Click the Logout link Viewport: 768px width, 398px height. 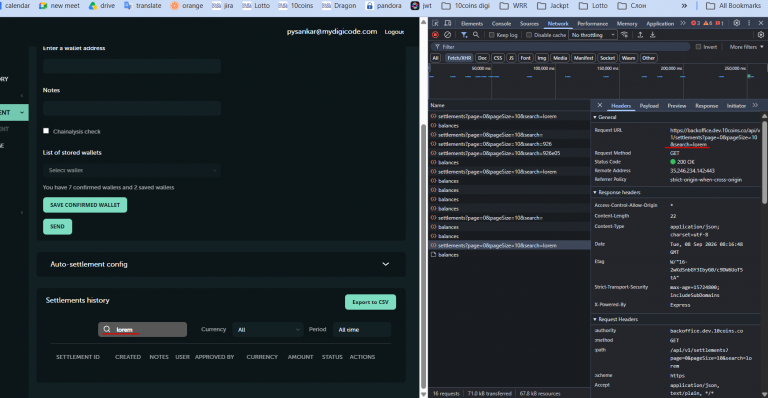394,32
